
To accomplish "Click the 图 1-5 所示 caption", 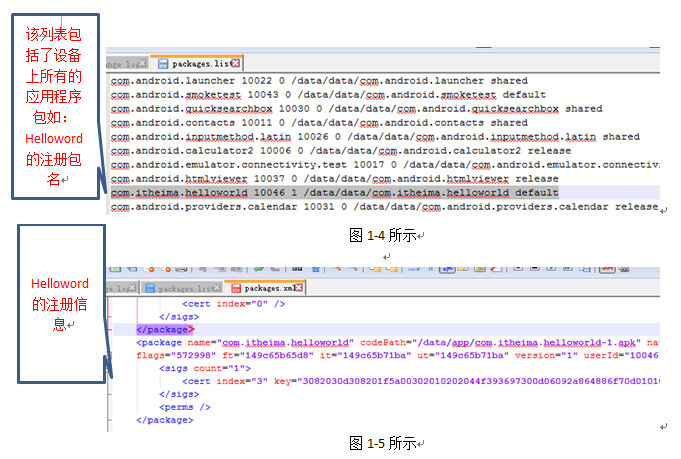I will click(383, 443).
